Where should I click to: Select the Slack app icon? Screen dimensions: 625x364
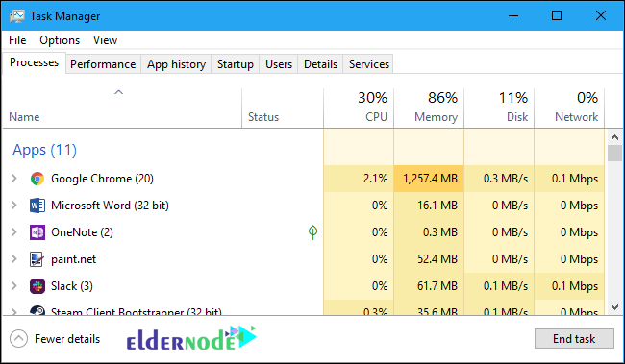coord(37,286)
